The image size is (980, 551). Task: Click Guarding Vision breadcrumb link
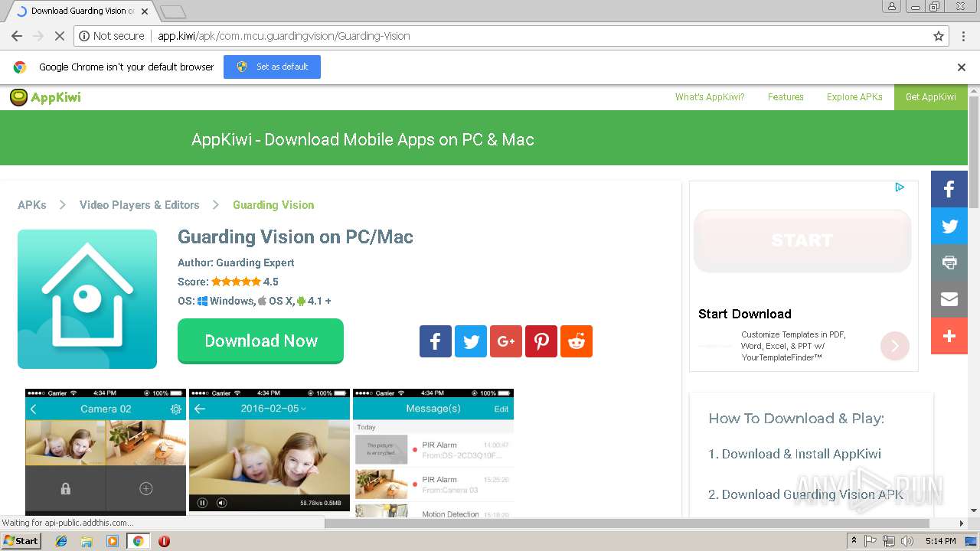click(273, 205)
